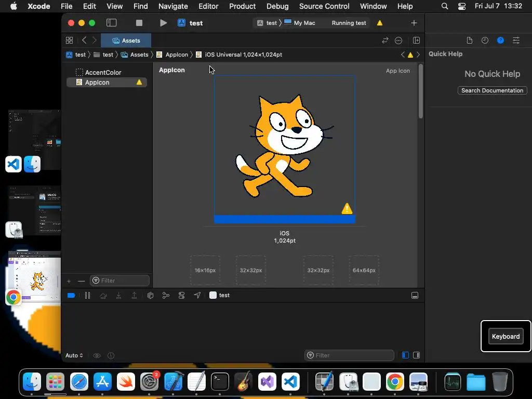Open Debug View Hierarchy

point(150,296)
